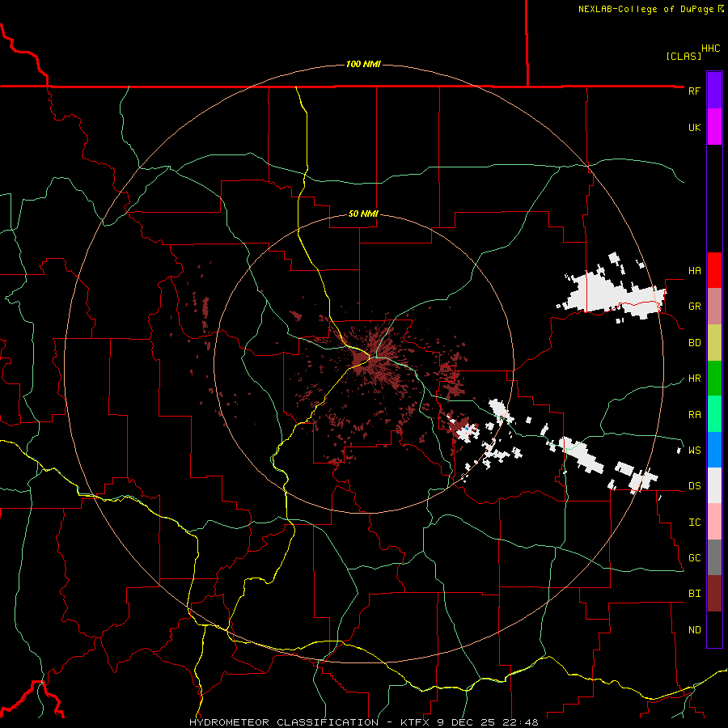Click the 'HHC' product label

point(710,49)
